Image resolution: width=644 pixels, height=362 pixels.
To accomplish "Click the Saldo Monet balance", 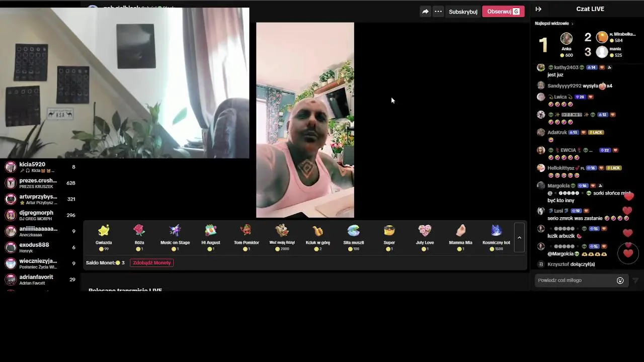I will click(x=105, y=263).
